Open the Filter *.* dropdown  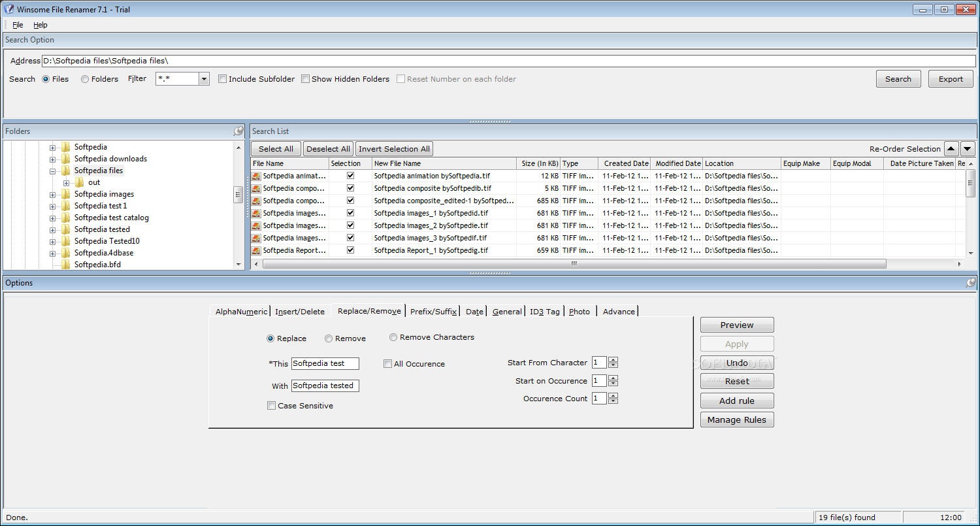pos(204,79)
